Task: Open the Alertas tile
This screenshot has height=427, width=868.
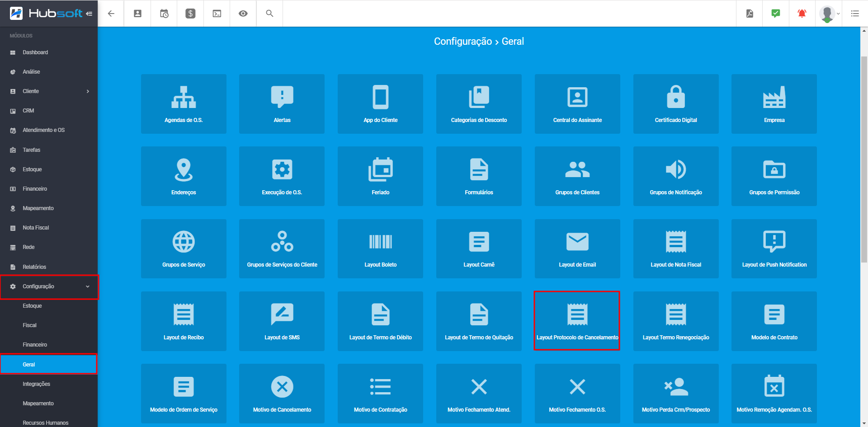Action: pos(282,104)
